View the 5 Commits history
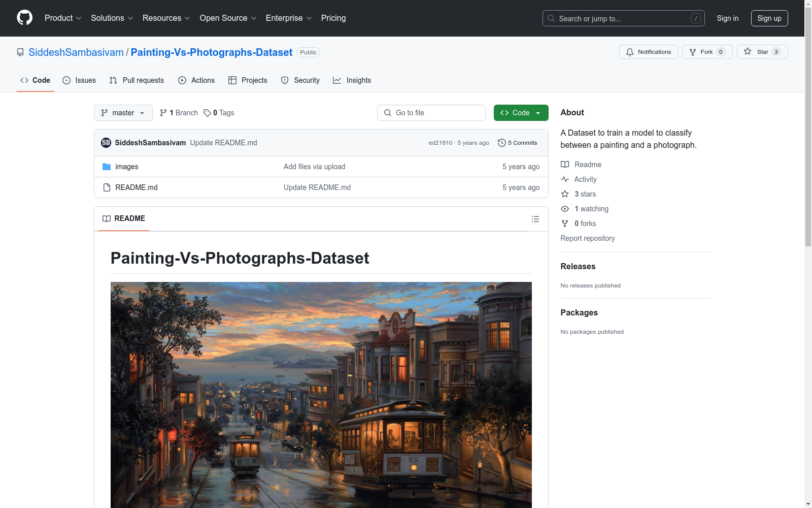Image resolution: width=812 pixels, height=508 pixels. tap(518, 143)
